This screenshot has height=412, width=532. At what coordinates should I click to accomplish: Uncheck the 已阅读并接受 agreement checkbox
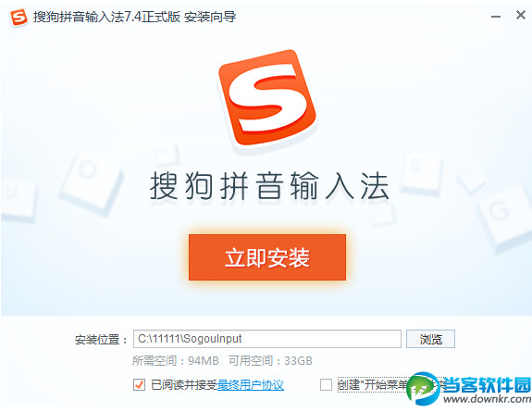point(139,384)
